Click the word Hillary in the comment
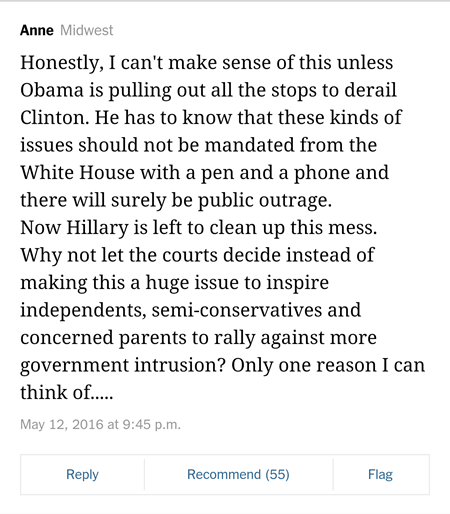The image size is (450, 514). [97, 228]
